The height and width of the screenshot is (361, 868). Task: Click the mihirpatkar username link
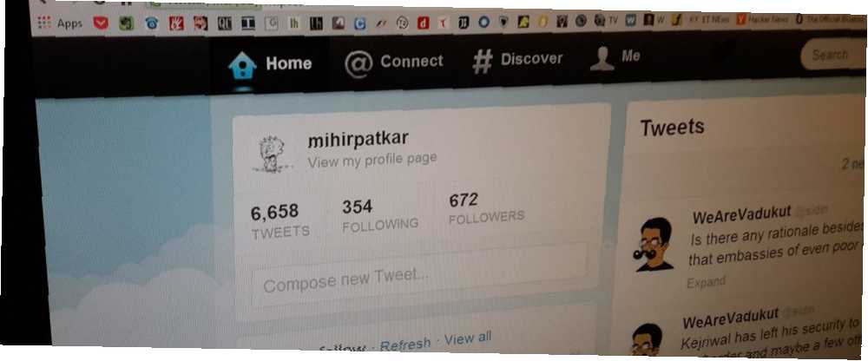(358, 140)
